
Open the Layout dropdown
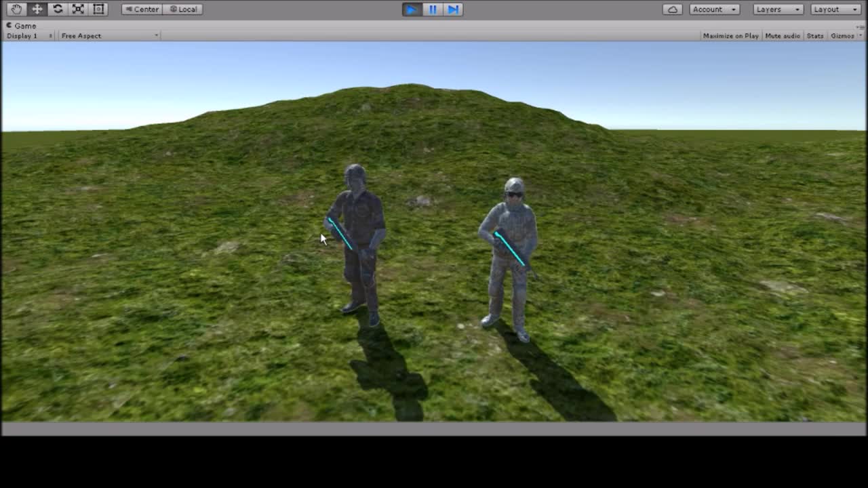836,9
